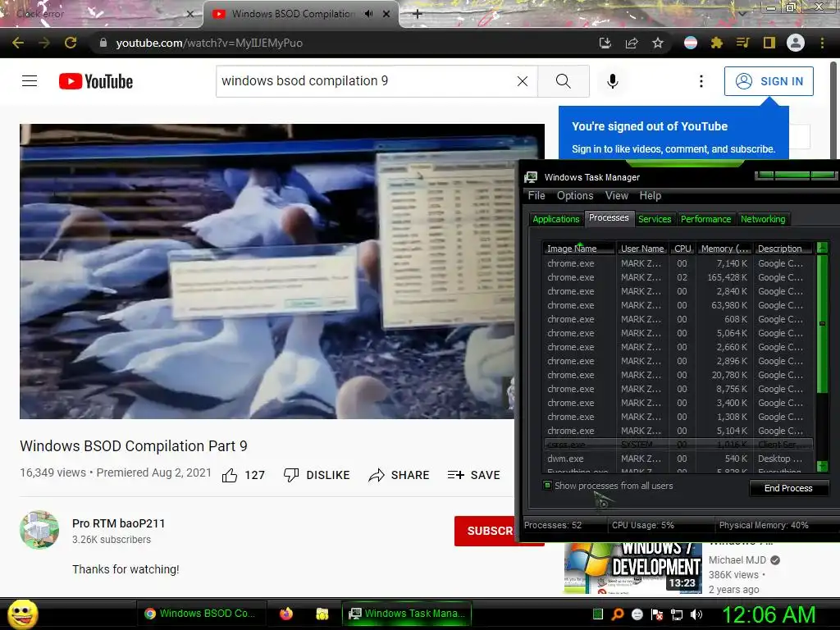Mute the tab via speaker icon
This screenshot has height=630, width=840.
(368, 14)
